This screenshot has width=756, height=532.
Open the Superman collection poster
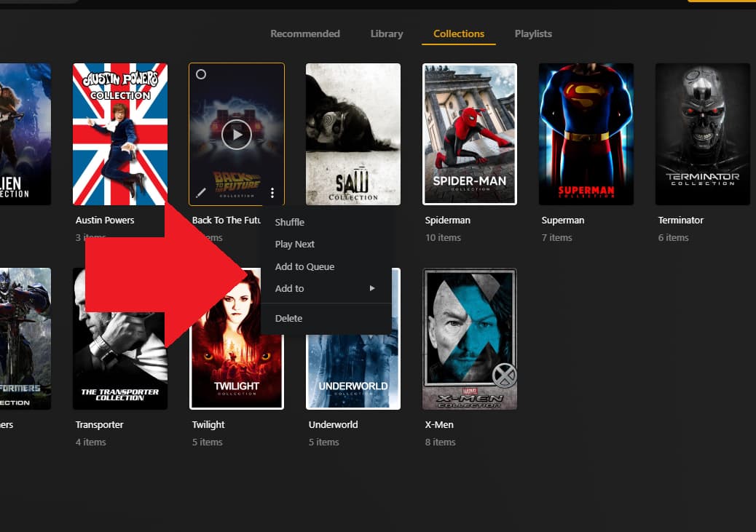coord(586,135)
